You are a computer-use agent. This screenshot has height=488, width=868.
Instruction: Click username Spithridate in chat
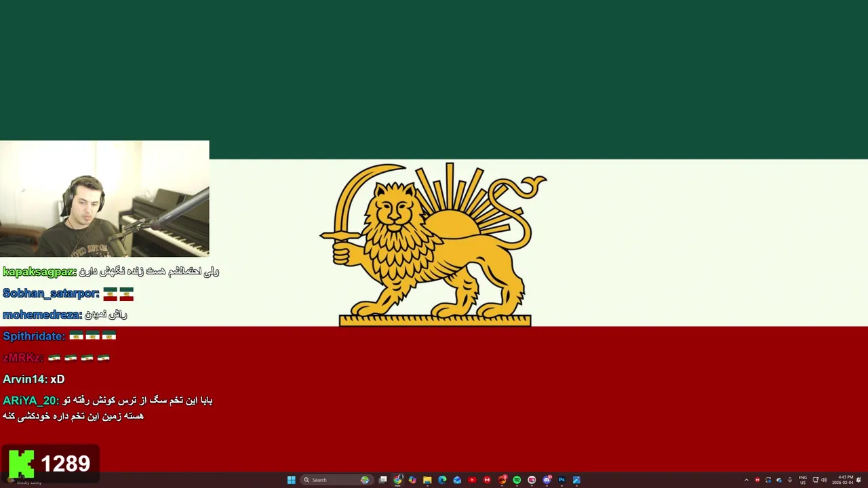34,336
